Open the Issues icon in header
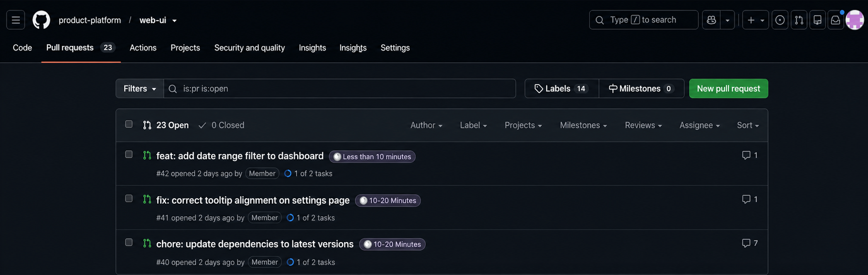 click(780, 20)
